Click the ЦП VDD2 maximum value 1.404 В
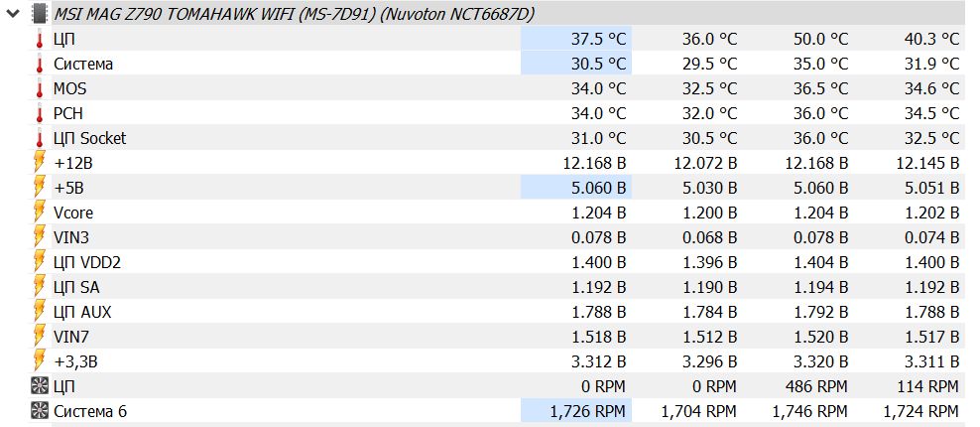Viewport: 980px width, 427px height. coord(820,262)
